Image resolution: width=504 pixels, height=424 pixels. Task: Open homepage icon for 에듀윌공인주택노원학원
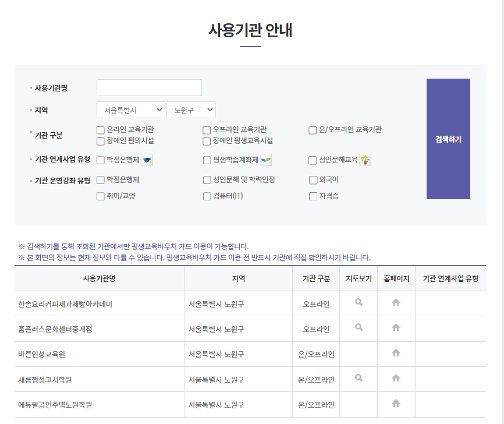click(396, 403)
